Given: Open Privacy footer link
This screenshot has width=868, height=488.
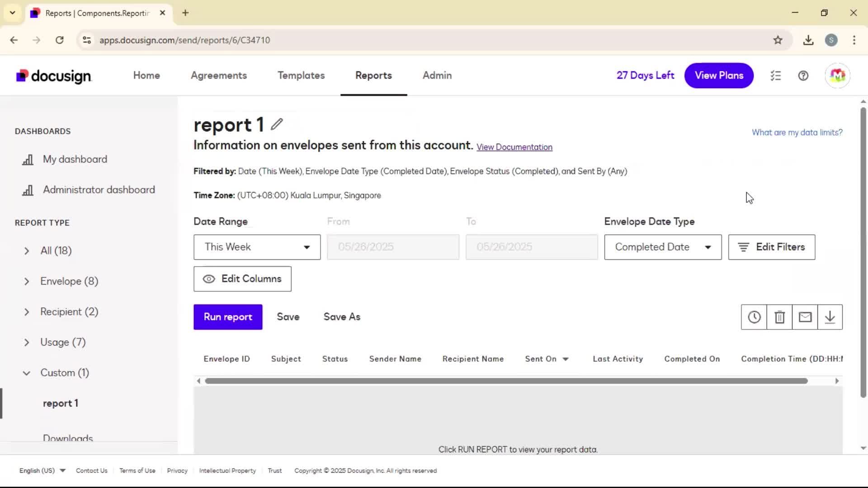Looking at the screenshot, I should [x=177, y=470].
